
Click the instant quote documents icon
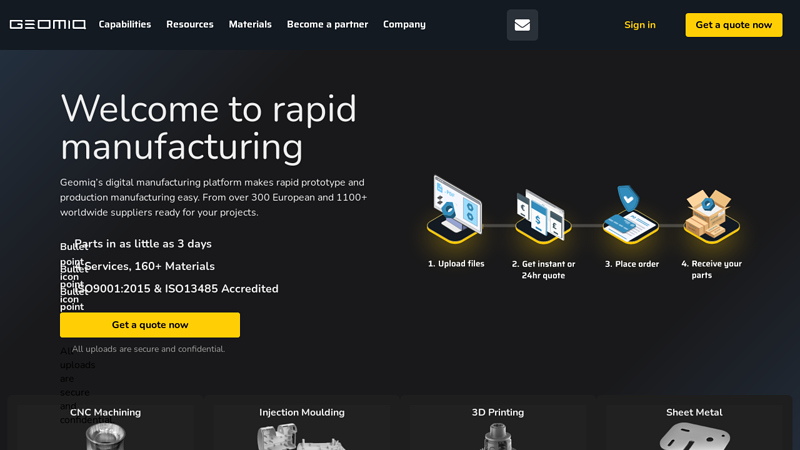pos(543,215)
